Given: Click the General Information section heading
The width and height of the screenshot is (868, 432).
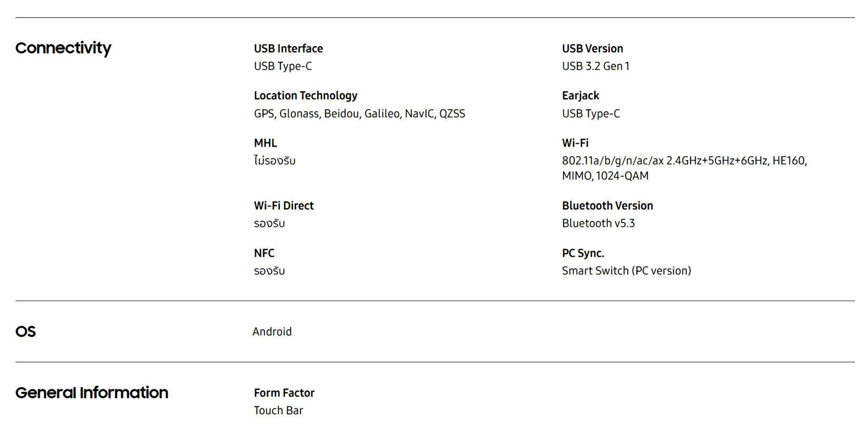Looking at the screenshot, I should click(x=92, y=393).
